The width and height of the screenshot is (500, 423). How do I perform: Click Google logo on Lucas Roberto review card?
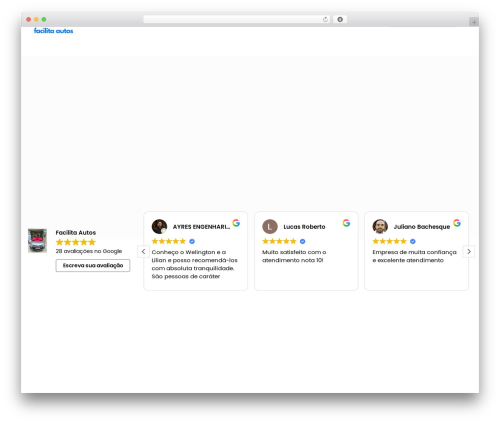click(x=346, y=223)
